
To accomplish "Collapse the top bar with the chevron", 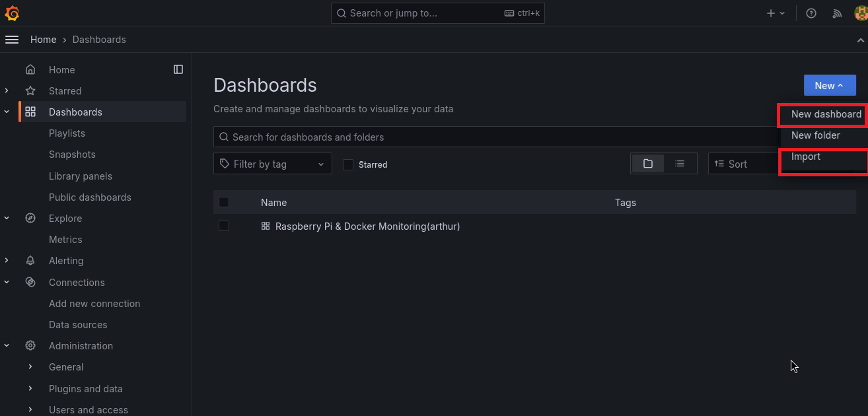I will pos(860,40).
